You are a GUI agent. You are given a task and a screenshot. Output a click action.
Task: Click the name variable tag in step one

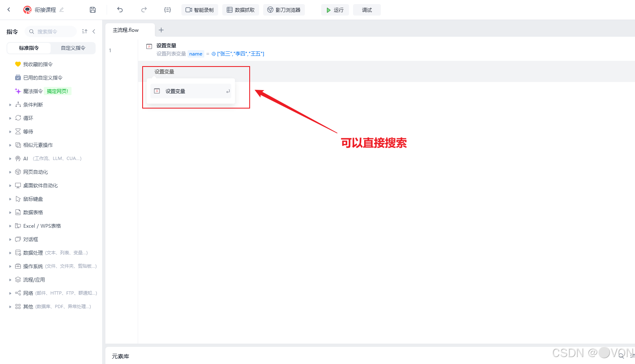(x=196, y=53)
